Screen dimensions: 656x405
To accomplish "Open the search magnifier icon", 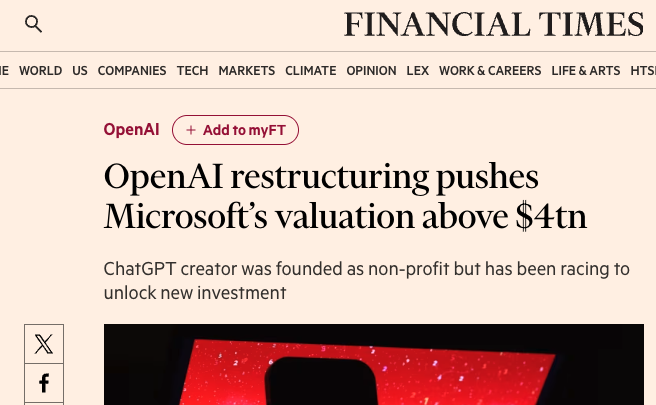I will tap(33, 24).
